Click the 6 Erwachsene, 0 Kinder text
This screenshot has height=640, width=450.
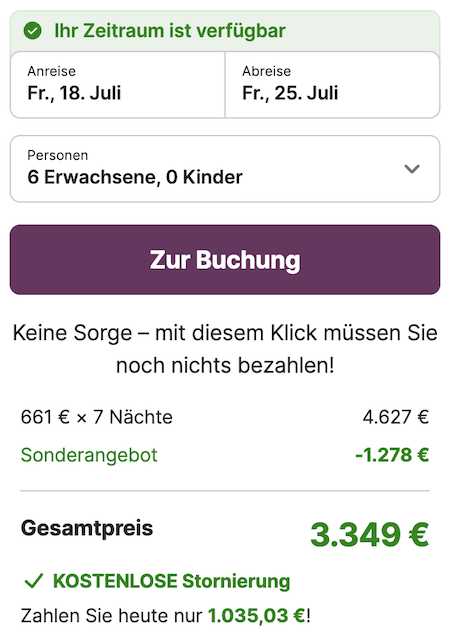pos(135,177)
